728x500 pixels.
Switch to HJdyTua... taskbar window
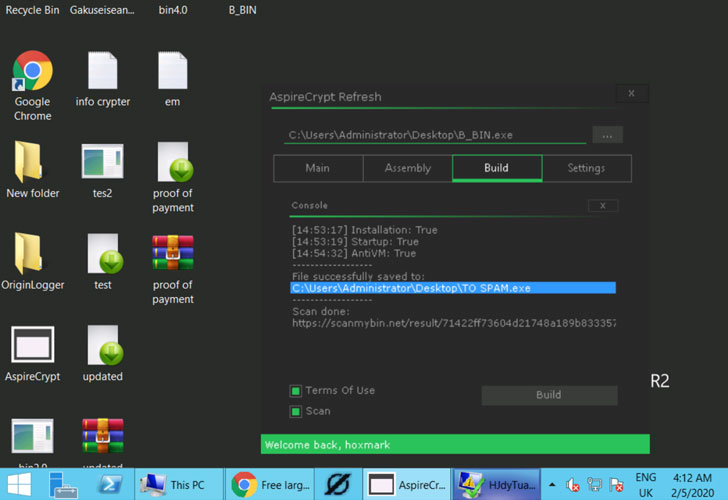(497, 484)
